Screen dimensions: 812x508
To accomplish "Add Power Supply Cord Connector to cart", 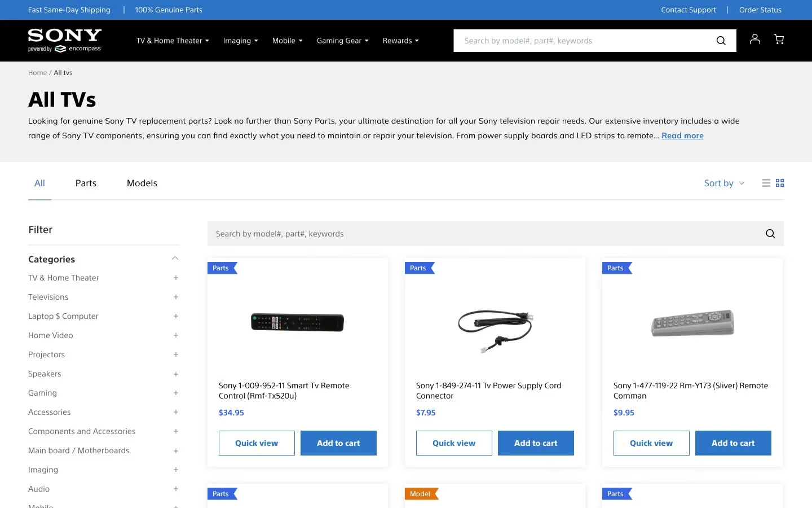I will click(x=536, y=443).
